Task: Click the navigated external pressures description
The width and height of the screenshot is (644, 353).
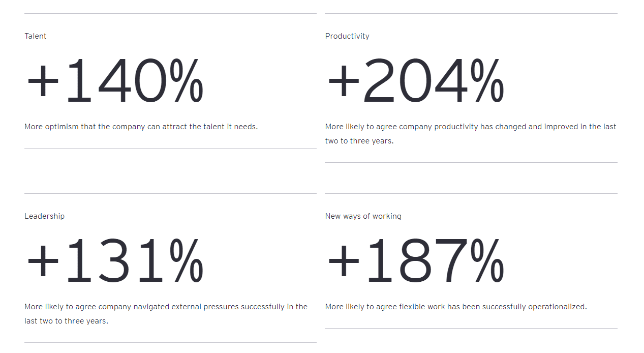Action: pos(166,313)
